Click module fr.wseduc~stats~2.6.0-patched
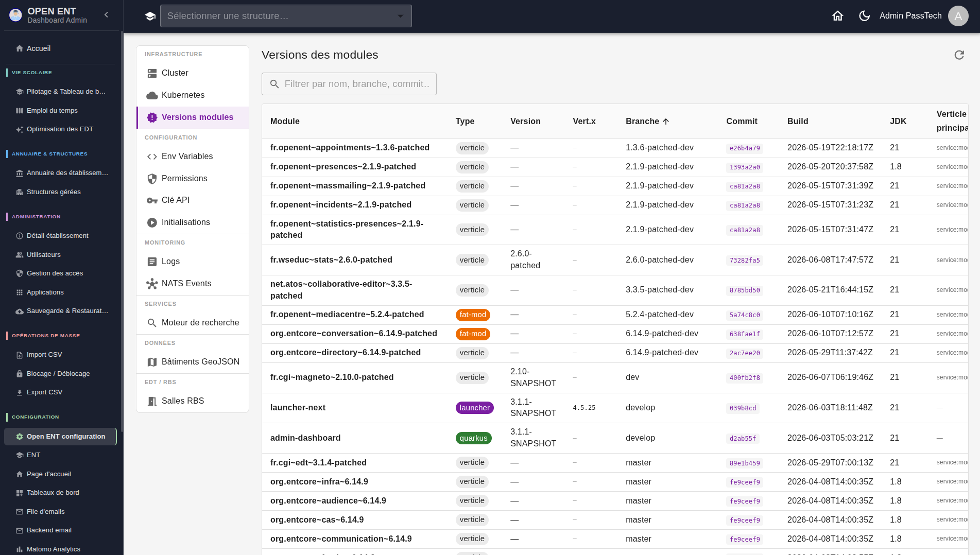 click(x=331, y=260)
